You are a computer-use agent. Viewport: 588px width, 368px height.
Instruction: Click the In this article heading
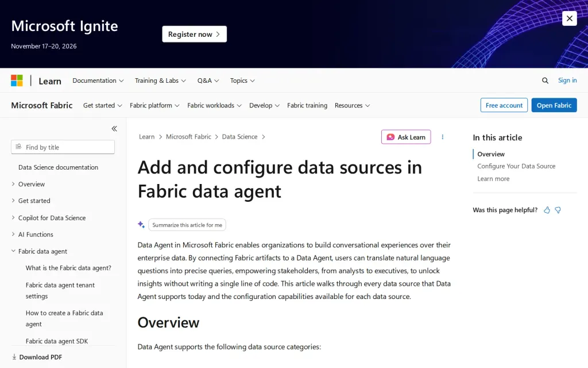click(x=497, y=137)
